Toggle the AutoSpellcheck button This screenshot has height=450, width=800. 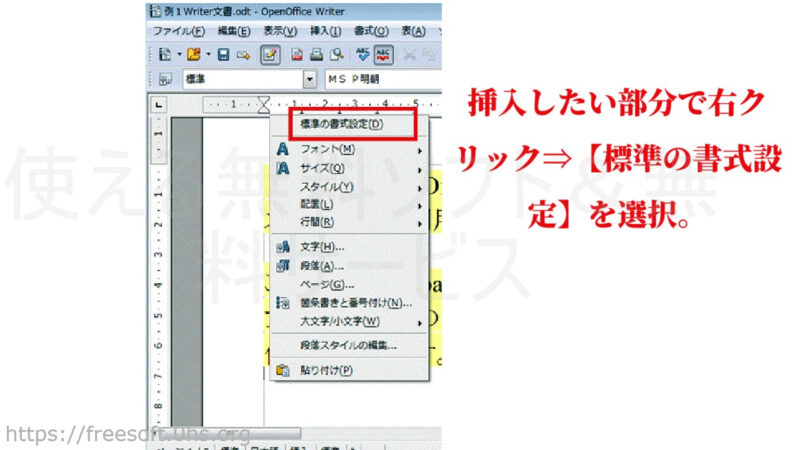(384, 55)
